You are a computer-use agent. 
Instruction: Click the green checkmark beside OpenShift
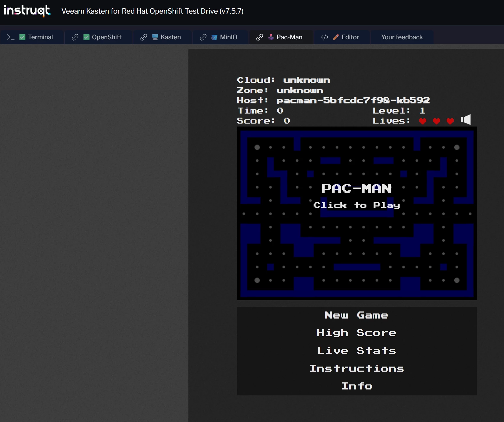(x=86, y=37)
